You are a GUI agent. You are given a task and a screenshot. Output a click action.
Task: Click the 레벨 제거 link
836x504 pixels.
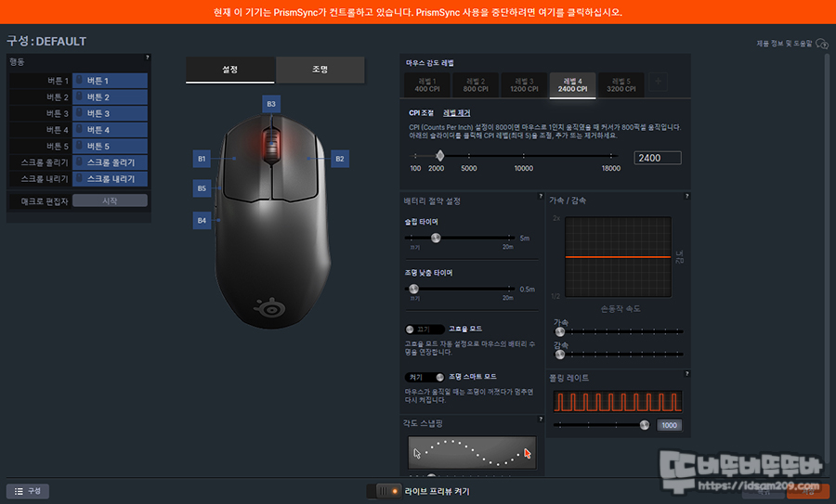point(456,113)
